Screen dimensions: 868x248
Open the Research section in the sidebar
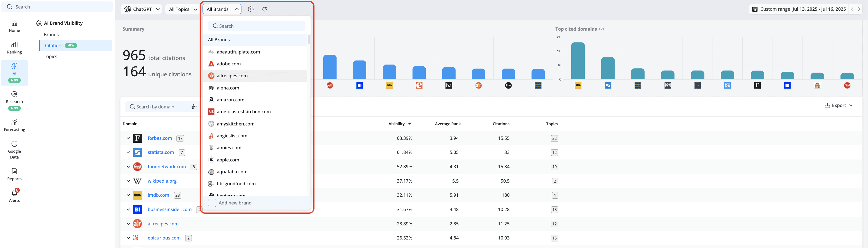[15, 100]
